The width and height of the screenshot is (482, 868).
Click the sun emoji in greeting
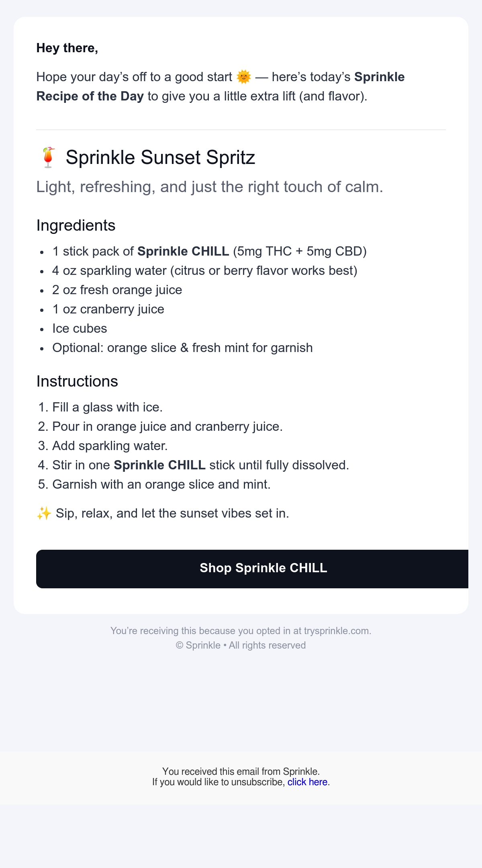(244, 77)
